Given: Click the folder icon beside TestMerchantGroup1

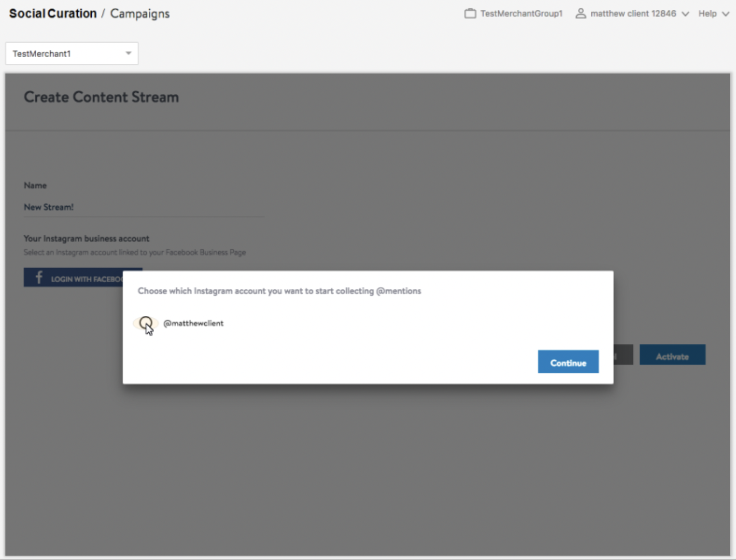Looking at the screenshot, I should pos(470,13).
